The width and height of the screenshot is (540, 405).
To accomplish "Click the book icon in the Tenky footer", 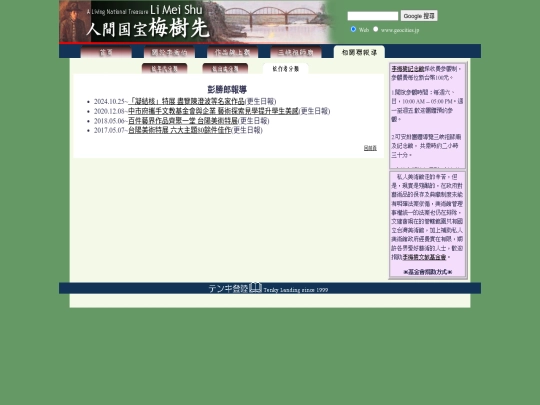I will pyautogui.click(x=256, y=288).
